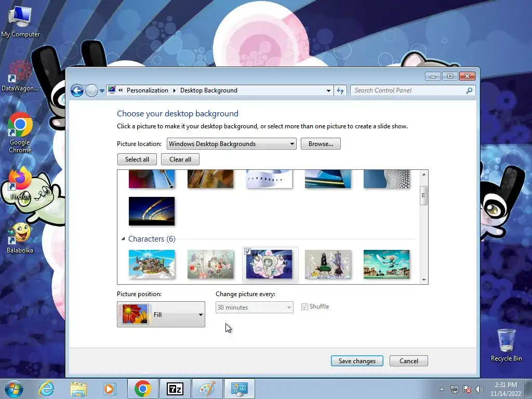Image resolution: width=532 pixels, height=399 pixels.
Task: Open the 30 minutes interval dropdown
Action: (x=254, y=308)
